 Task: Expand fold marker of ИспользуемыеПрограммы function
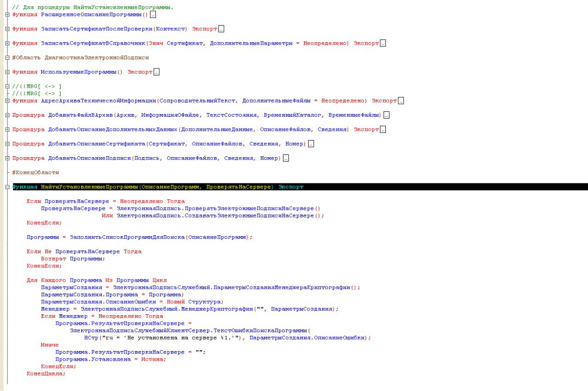coord(7,72)
